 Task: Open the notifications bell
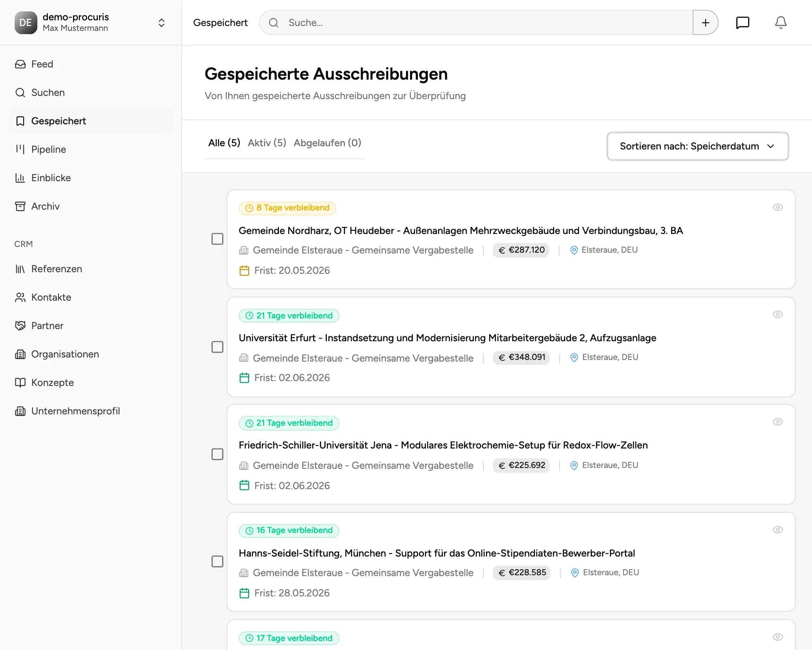coord(781,23)
